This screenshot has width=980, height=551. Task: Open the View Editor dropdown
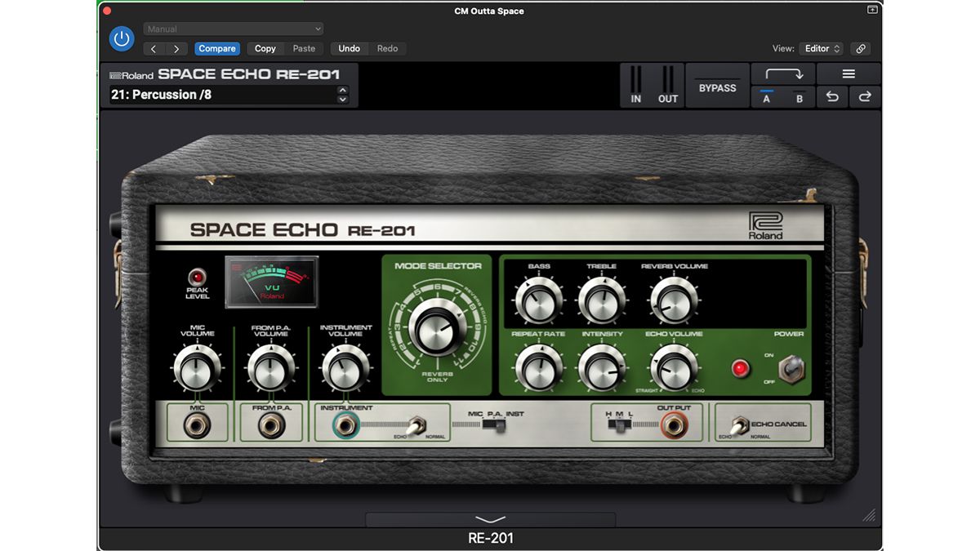point(822,48)
